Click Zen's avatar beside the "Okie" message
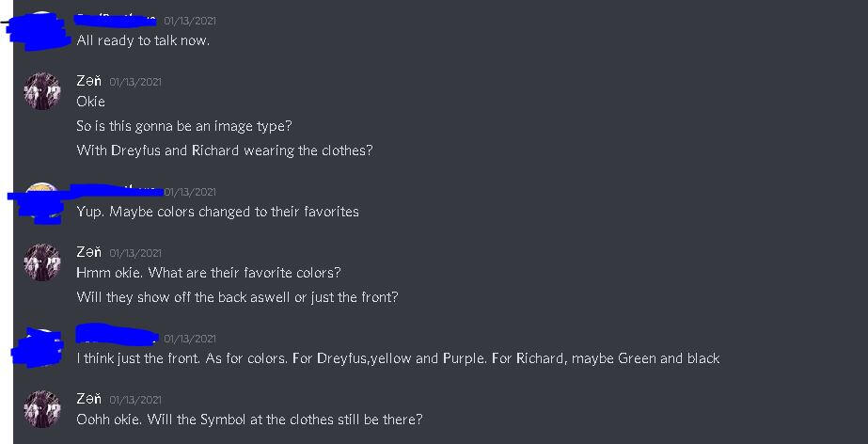 [41, 91]
